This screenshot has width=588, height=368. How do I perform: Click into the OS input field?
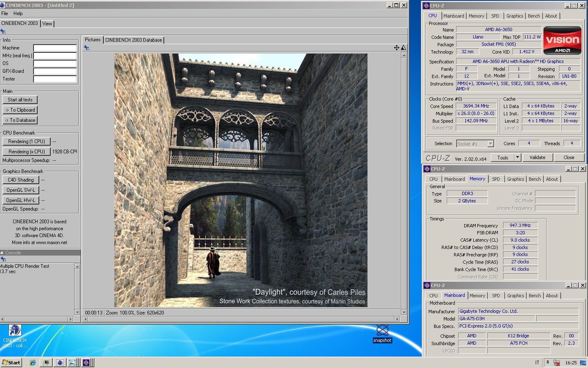click(55, 63)
